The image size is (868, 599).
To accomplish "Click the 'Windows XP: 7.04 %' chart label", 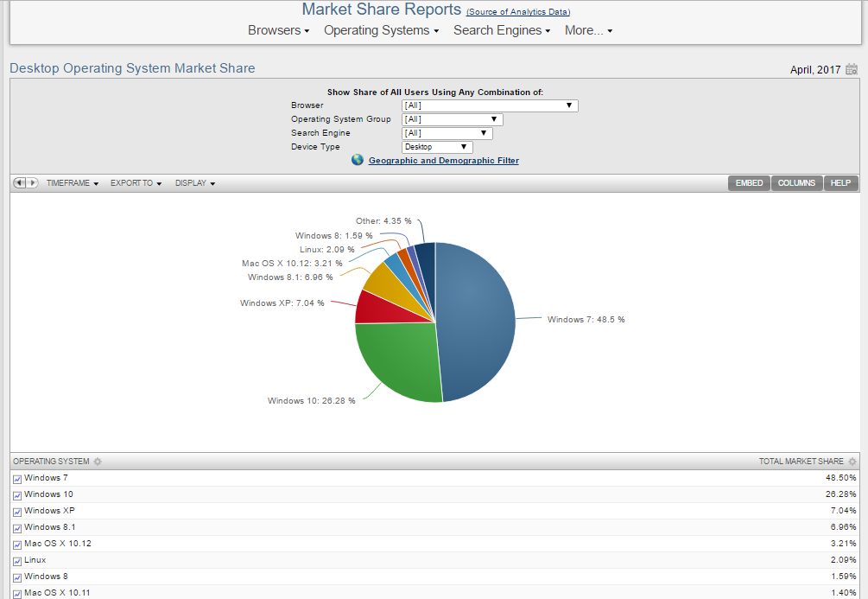I will 282,303.
